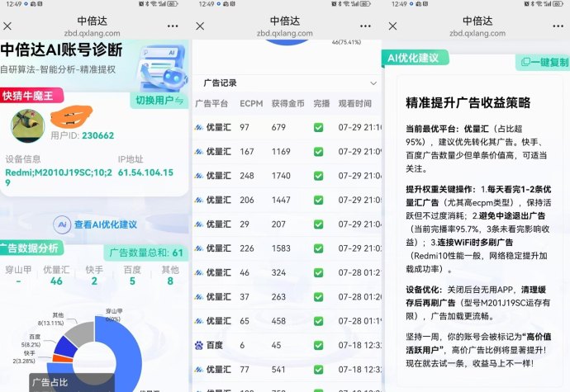Tap 广告数量总和: 61 badge

(x=146, y=253)
